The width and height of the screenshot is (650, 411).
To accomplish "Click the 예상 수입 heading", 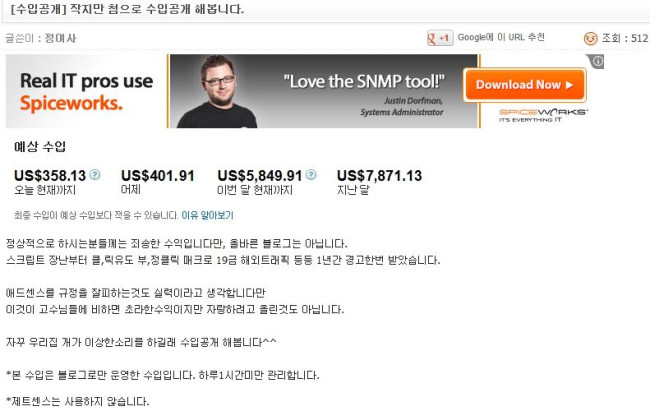I will click(x=40, y=146).
